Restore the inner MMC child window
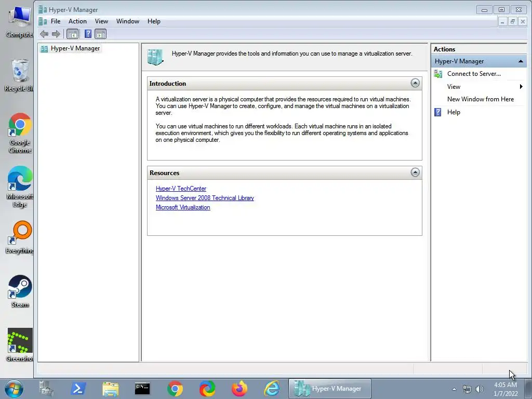This screenshot has width=532, height=399. click(513, 22)
